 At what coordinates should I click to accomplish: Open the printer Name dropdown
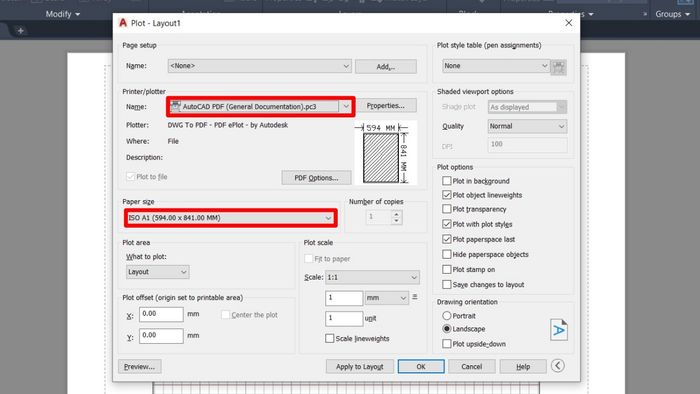coord(261,107)
